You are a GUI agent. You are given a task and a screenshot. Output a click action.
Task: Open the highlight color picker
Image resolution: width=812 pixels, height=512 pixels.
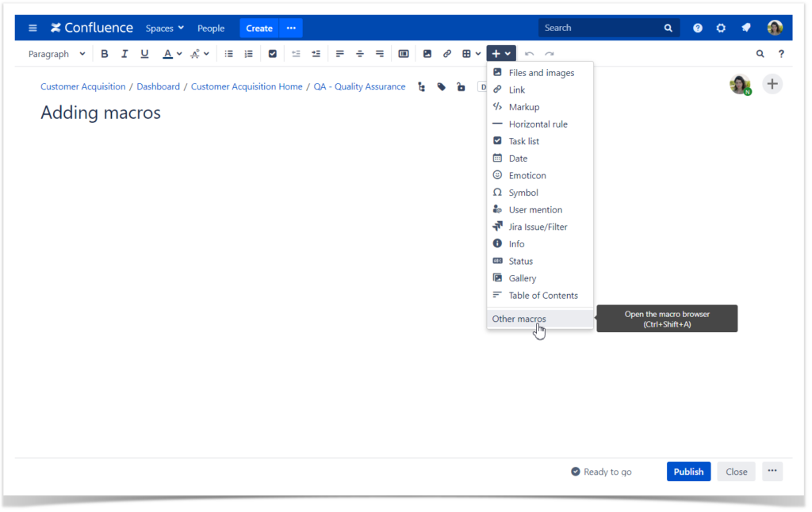tap(197, 53)
